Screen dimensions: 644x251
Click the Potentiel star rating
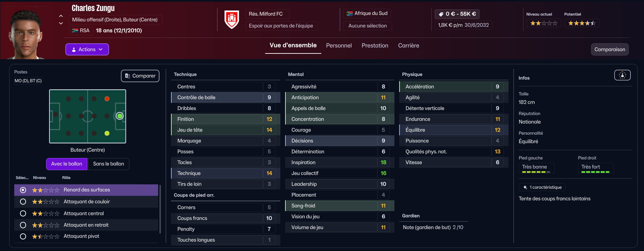pyautogui.click(x=582, y=23)
